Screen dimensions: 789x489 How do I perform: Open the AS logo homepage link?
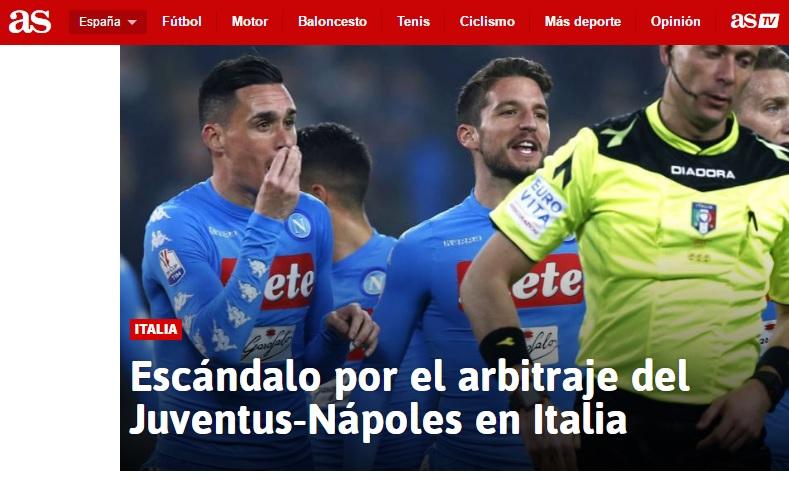30,22
